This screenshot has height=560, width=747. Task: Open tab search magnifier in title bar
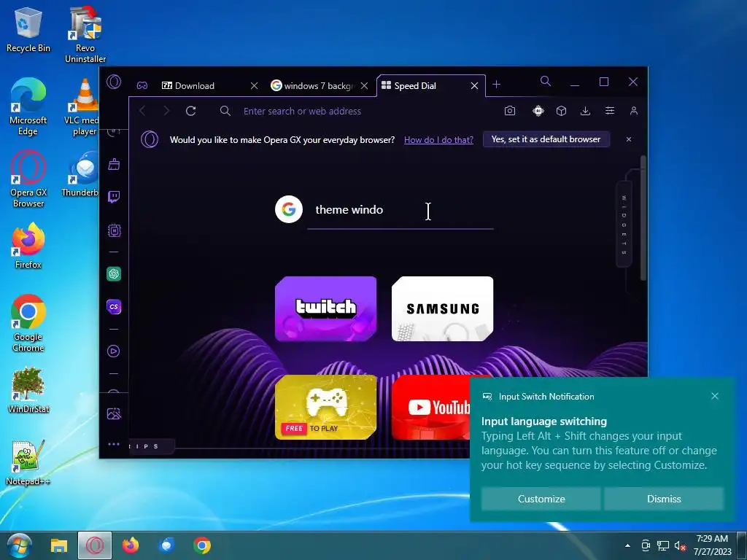[x=546, y=82]
